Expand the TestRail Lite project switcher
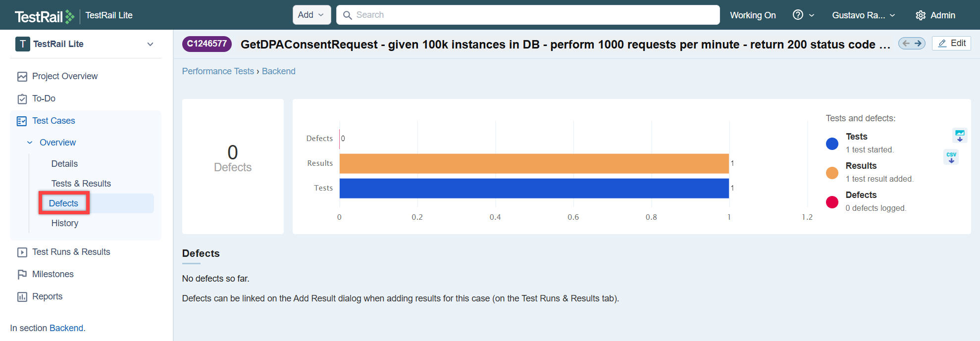 [150, 44]
